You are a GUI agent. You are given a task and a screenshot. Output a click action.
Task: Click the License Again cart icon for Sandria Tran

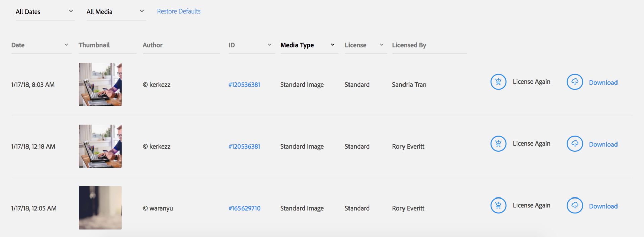pyautogui.click(x=498, y=82)
